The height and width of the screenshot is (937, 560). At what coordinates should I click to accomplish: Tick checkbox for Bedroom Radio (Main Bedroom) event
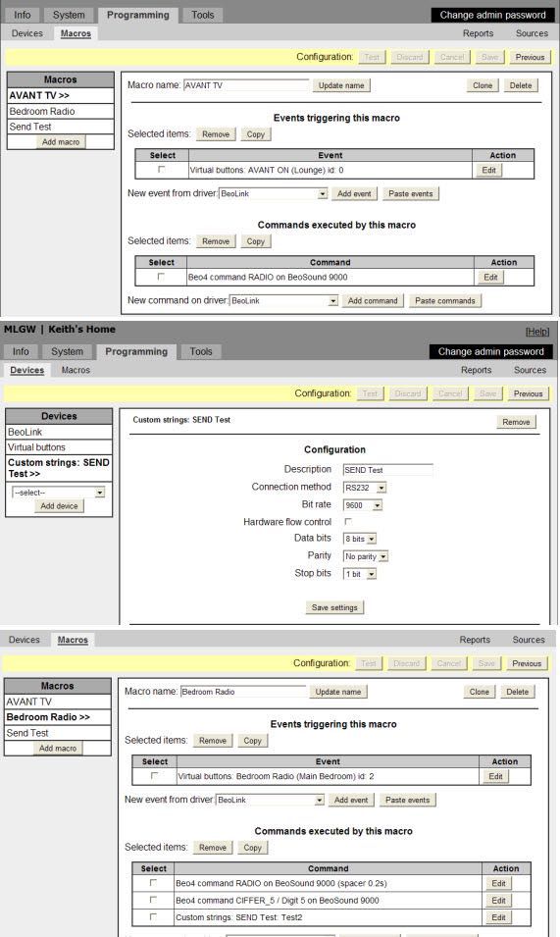pyautogui.click(x=154, y=776)
